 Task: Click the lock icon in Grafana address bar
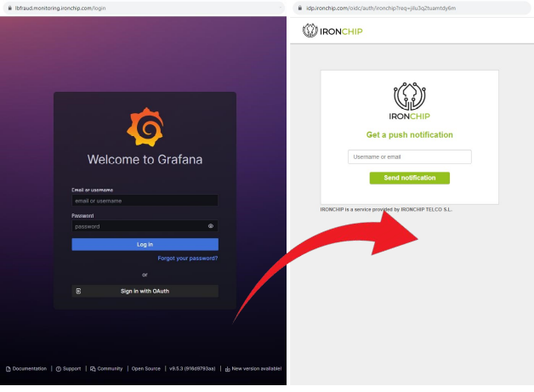tap(10, 9)
